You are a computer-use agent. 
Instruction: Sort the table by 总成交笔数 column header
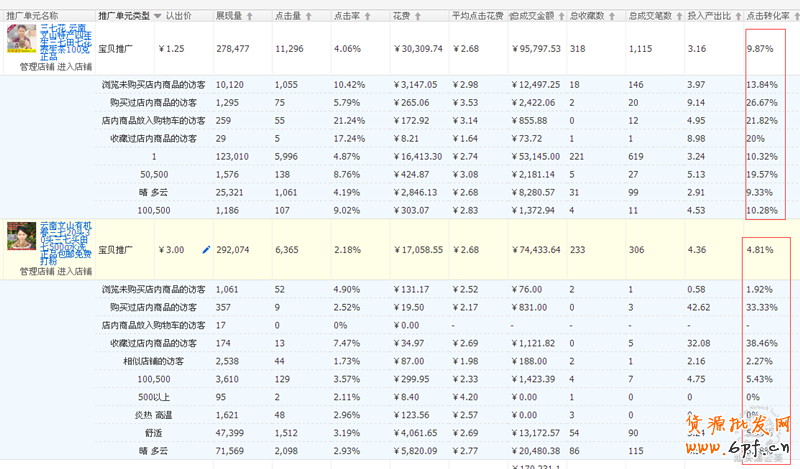click(650, 17)
